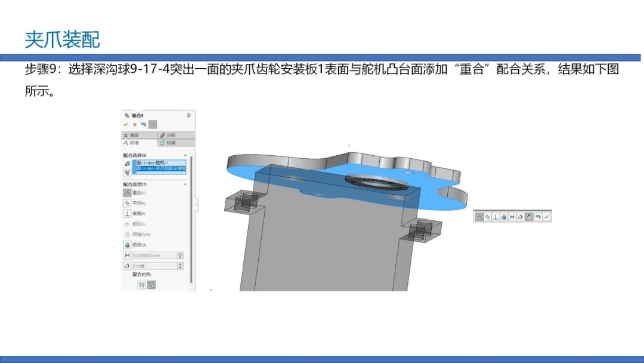644x363 pixels.
Task: Select the 面<2> 夹爪齿轮安装板 entry in selection list
Action: 160,168
